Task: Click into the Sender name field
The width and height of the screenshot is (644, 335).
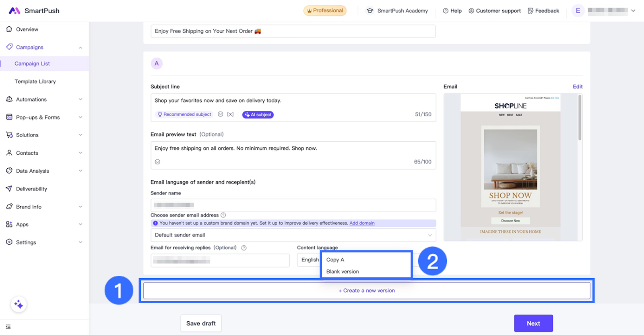Action: click(x=293, y=205)
